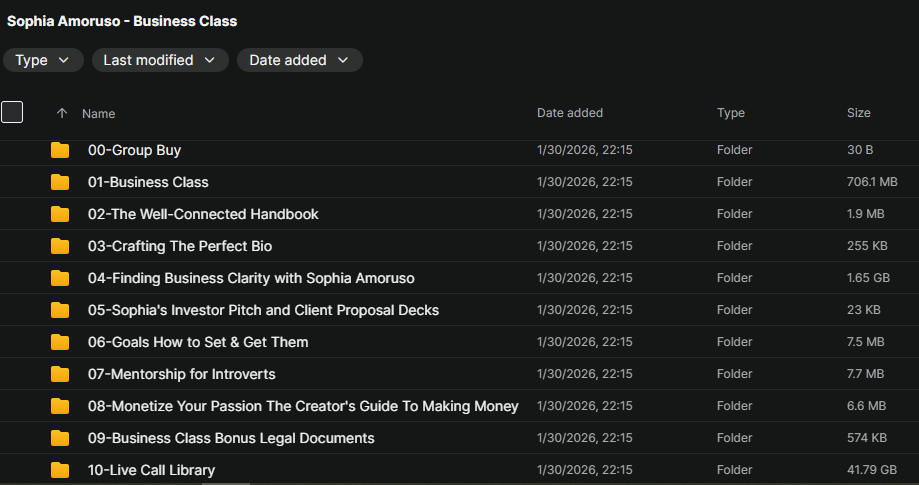The image size is (919, 485).
Task: Click the folder icon for 08-Monetize Your Passion
Action: point(60,406)
